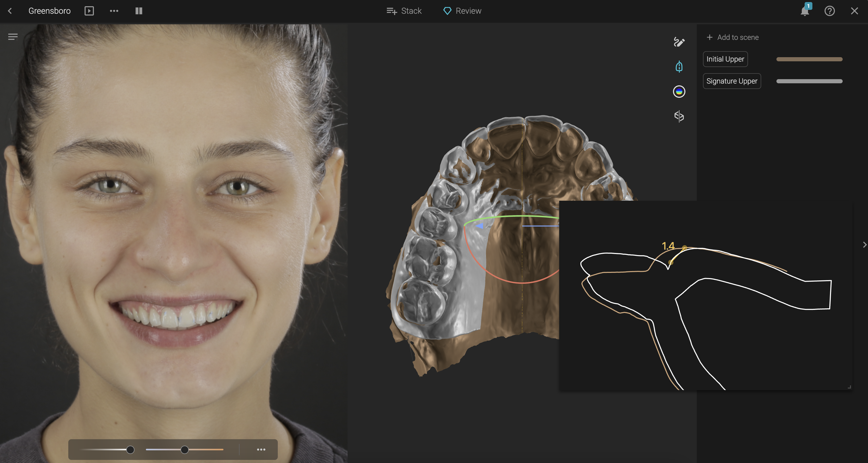Click the back arrow next to Greensboro
868x463 pixels.
point(10,11)
